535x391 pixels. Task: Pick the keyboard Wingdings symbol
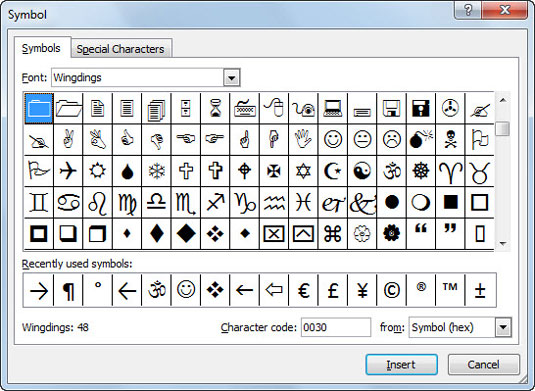(245, 108)
